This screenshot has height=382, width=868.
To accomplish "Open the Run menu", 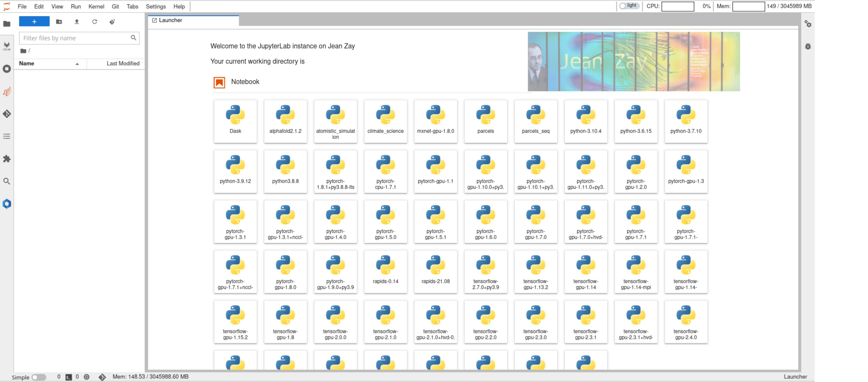I will 76,6.
